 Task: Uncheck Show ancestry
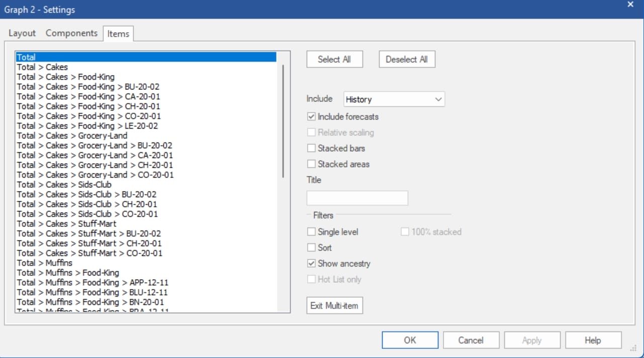pyautogui.click(x=312, y=264)
